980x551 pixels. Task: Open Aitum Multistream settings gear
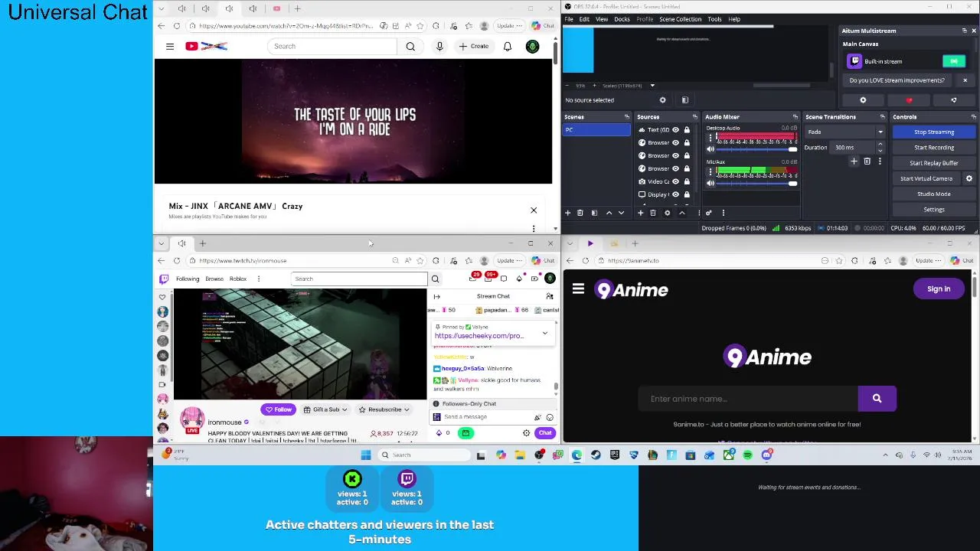863,100
